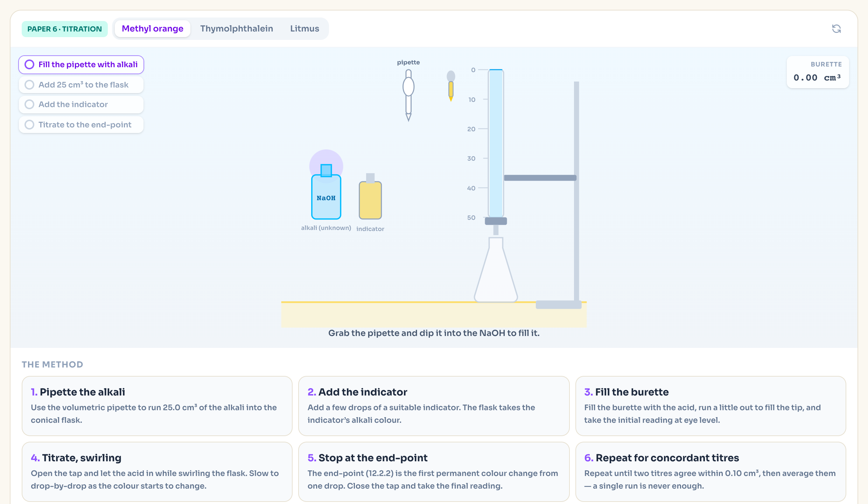Switch to the Methyl orange tab
This screenshot has width=868, height=504.
pos(153,29)
